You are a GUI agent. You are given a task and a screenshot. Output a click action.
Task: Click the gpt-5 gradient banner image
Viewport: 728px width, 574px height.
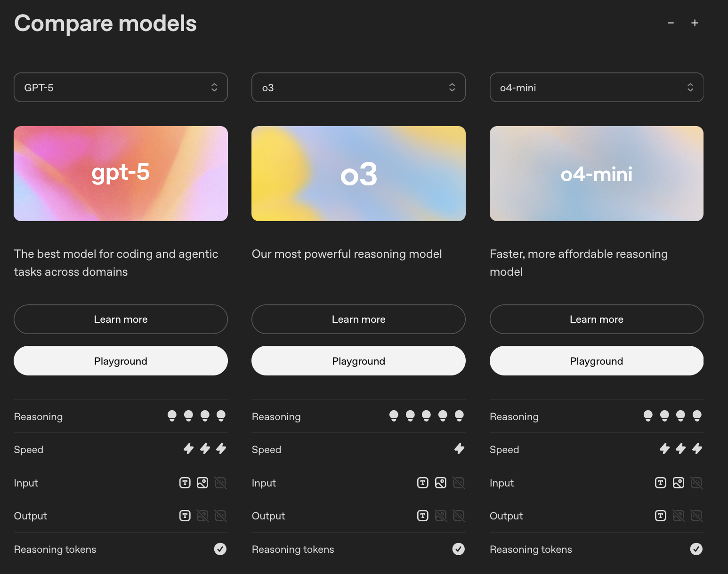point(121,174)
